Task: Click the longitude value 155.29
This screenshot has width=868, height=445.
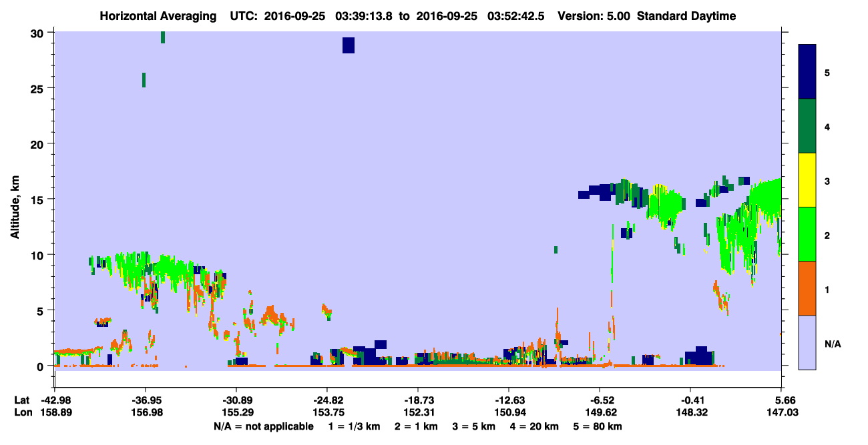Action: pos(236,413)
